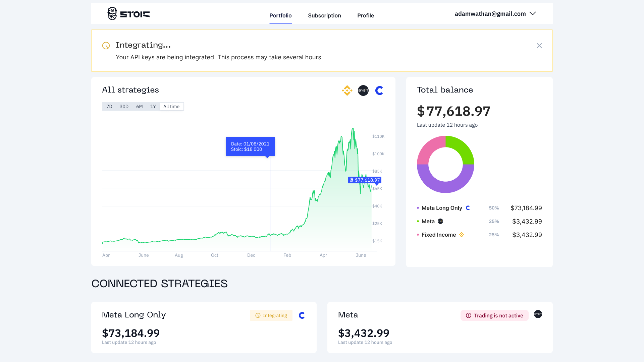
Task: Open the Subscription tab
Action: point(324,15)
